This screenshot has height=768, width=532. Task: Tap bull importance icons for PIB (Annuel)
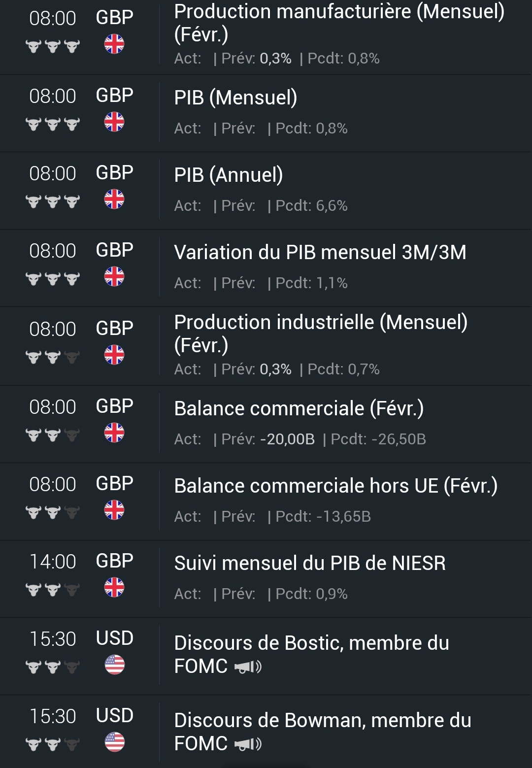53,201
